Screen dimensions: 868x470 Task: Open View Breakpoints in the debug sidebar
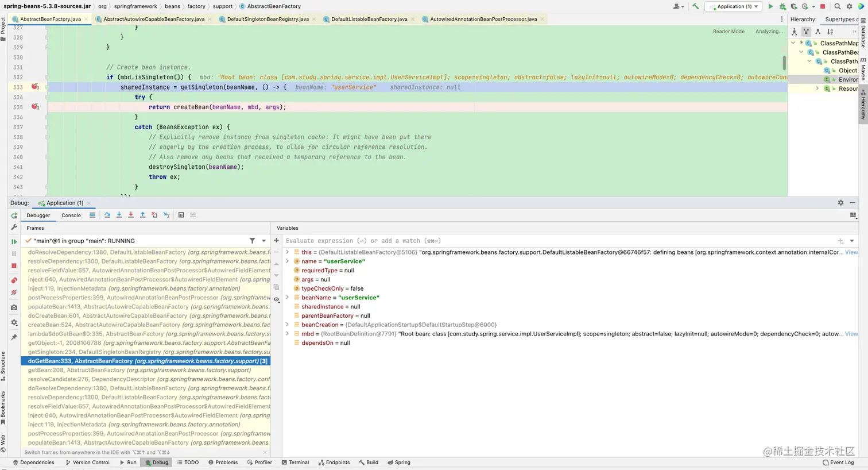14,280
